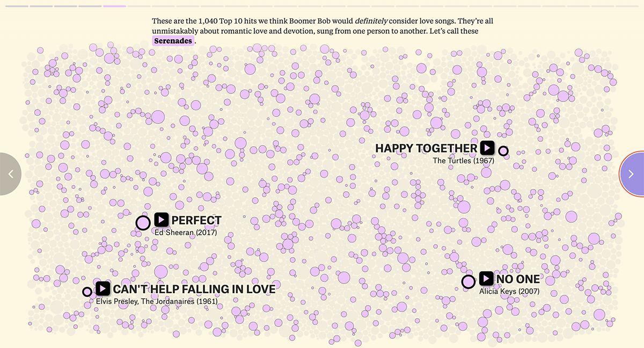Play "No One" by Alicia Keys

(x=486, y=278)
